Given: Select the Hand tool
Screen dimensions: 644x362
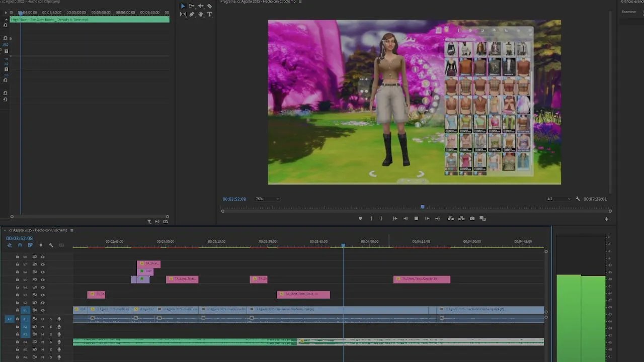Looking at the screenshot, I should tap(201, 15).
